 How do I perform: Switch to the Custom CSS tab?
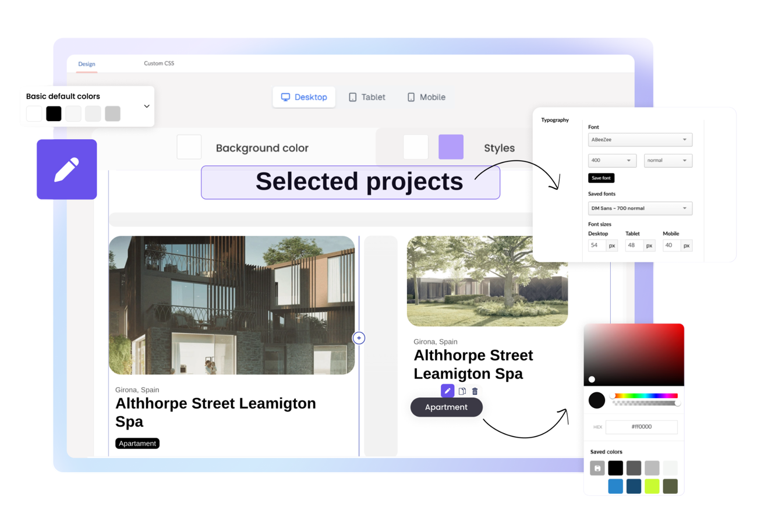(159, 63)
